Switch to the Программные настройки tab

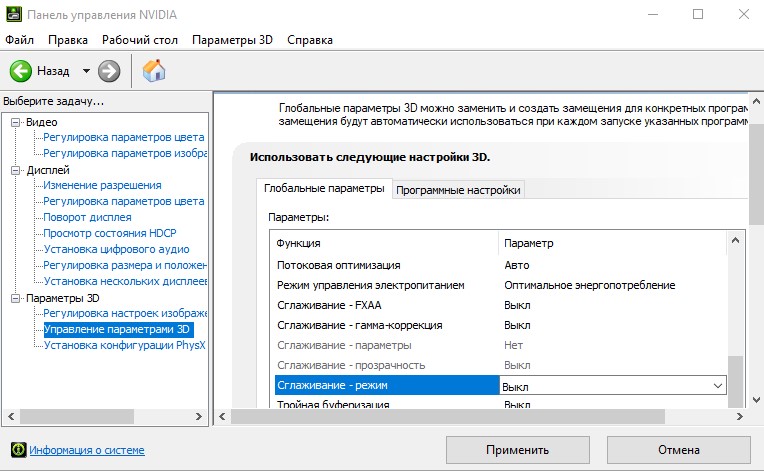point(458,190)
